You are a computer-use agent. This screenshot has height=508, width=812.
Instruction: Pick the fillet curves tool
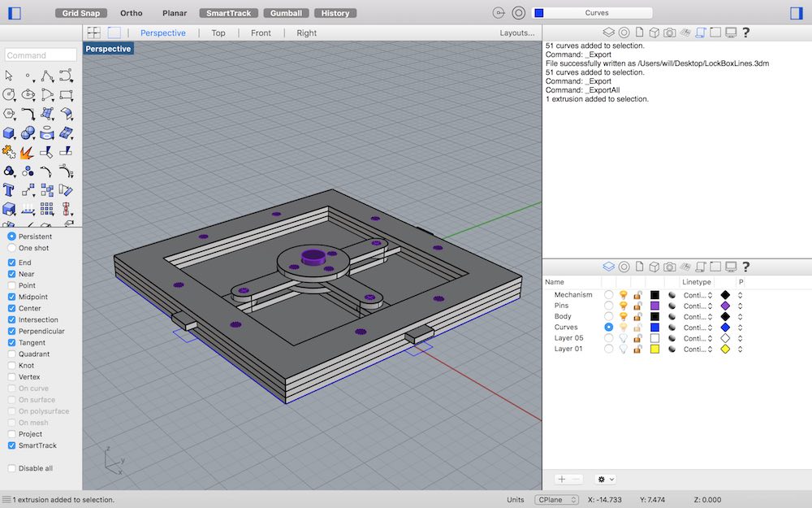pyautogui.click(x=28, y=114)
